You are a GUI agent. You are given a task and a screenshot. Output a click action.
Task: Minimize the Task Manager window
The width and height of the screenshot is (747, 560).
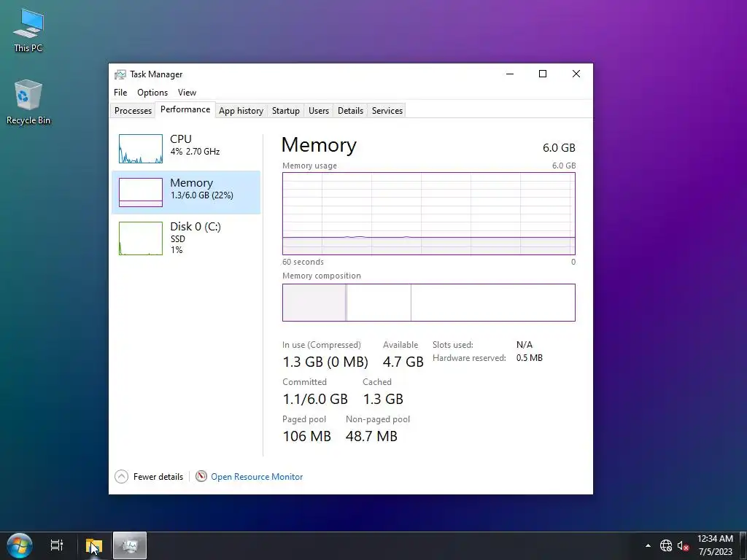tap(510, 74)
